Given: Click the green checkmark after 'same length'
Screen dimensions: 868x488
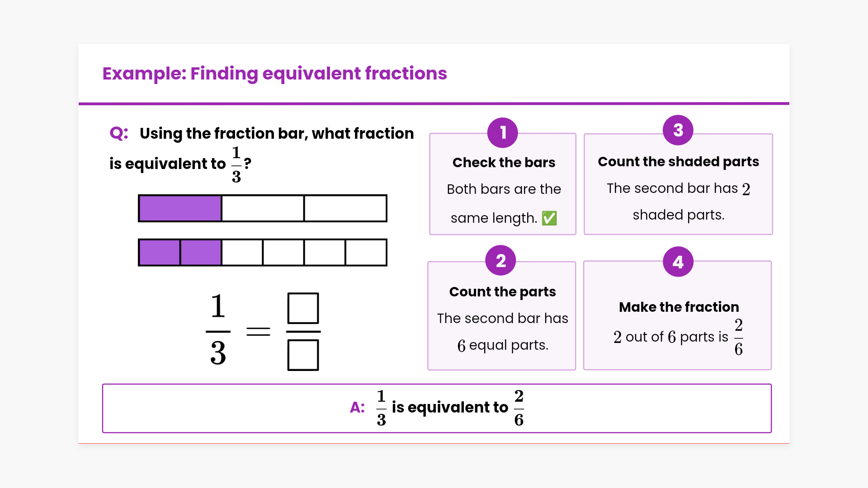Looking at the screenshot, I should (549, 218).
